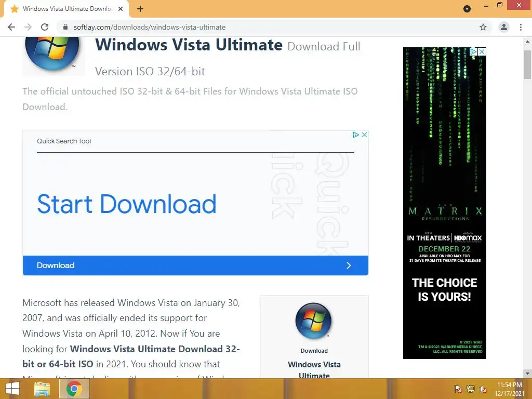
Task: Click the Version ISO 32/64-bit subtitle
Action: 150,72
